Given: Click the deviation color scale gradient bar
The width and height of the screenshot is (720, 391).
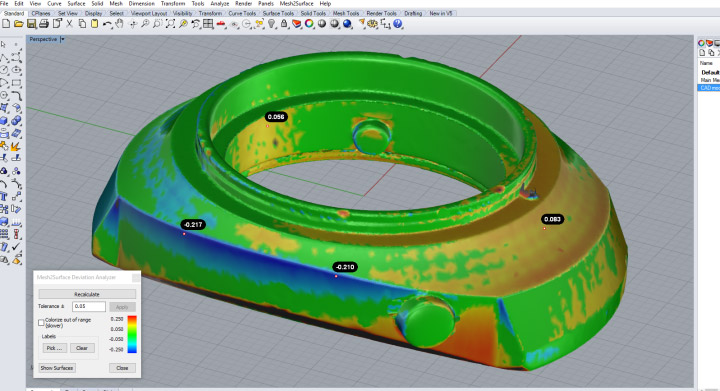Looking at the screenshot, I should pyautogui.click(x=132, y=334).
